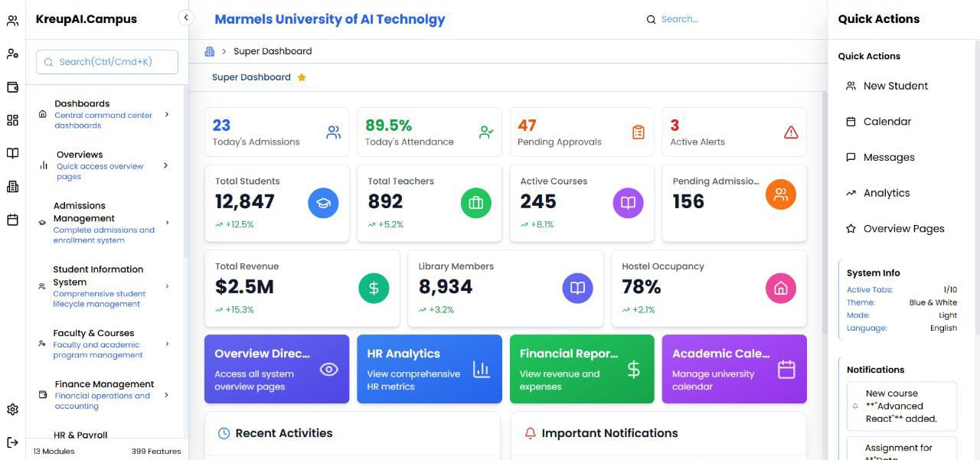Toggle favorite star on Super Dashboard tab
This screenshot has height=460, width=980.
pyautogui.click(x=302, y=77)
